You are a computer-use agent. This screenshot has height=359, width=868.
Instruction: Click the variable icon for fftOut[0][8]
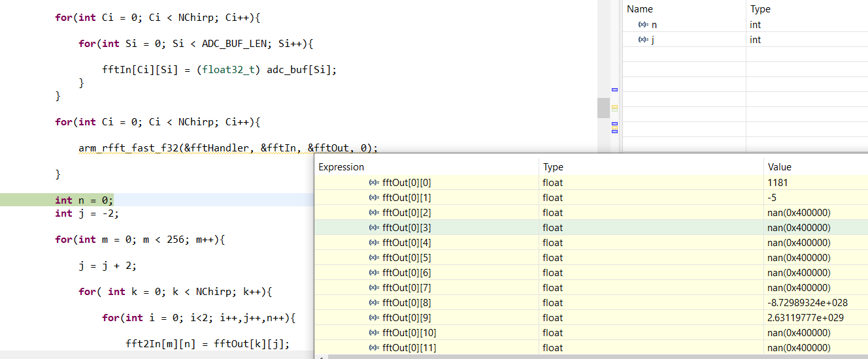coord(374,303)
